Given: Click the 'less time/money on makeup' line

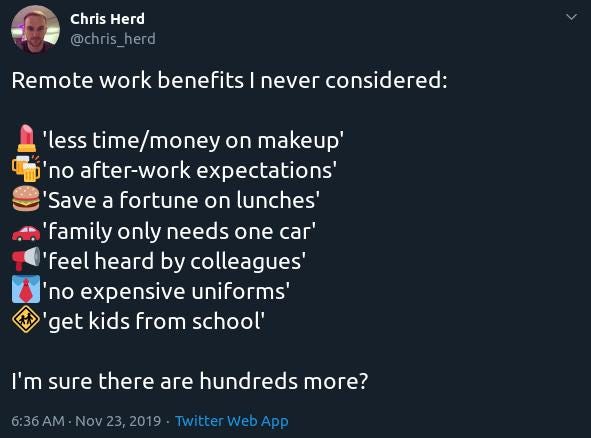Looking at the screenshot, I should [193, 140].
